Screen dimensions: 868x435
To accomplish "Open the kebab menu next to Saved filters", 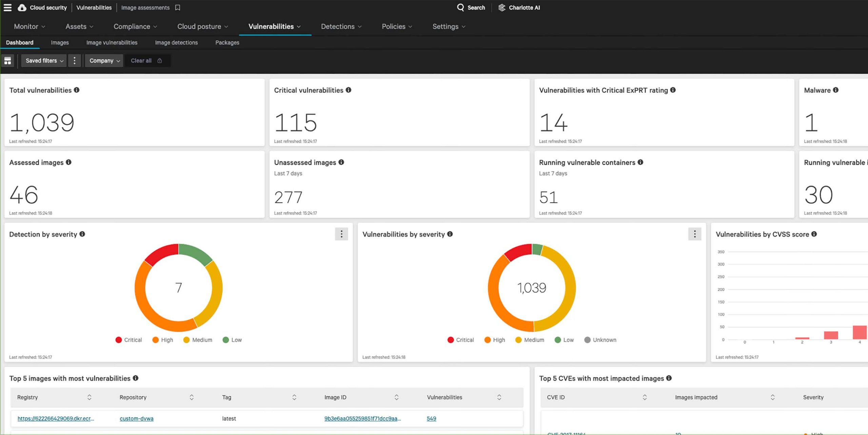I will click(75, 60).
